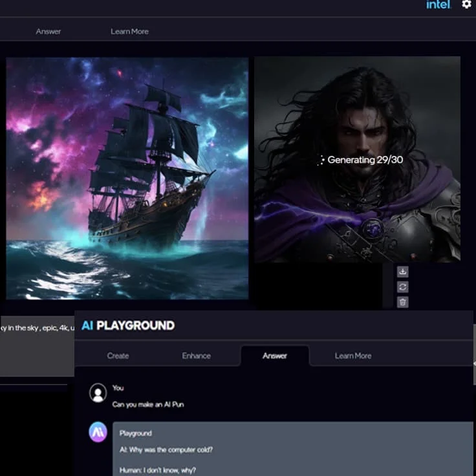Image resolution: width=476 pixels, height=476 pixels.
Task: Click the Generating 29/30 spinner indicator
Action: click(x=321, y=160)
